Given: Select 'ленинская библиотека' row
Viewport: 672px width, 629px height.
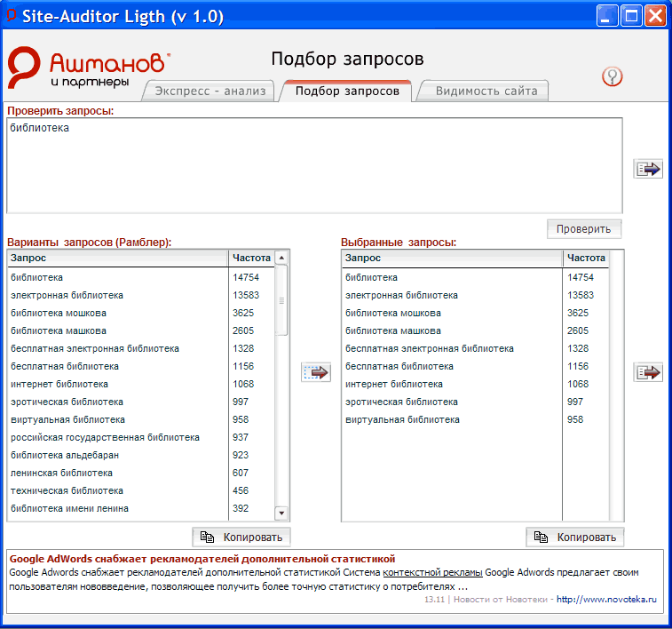Looking at the screenshot, I should 140,473.
